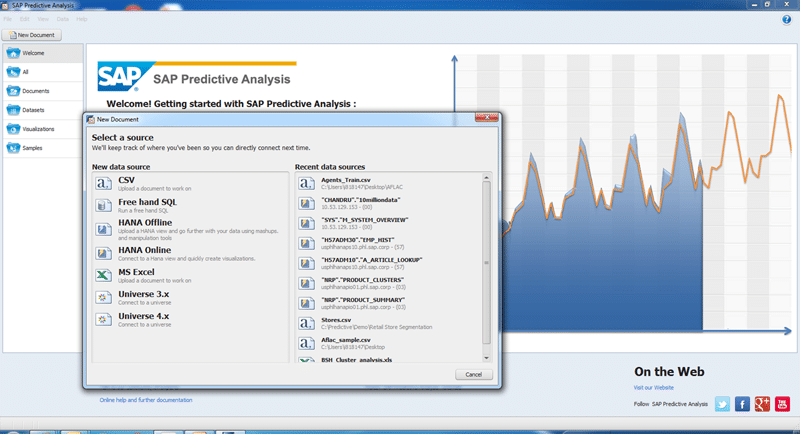Select the HANA Online title text
Screen dimensions: 800x434
click(x=144, y=250)
